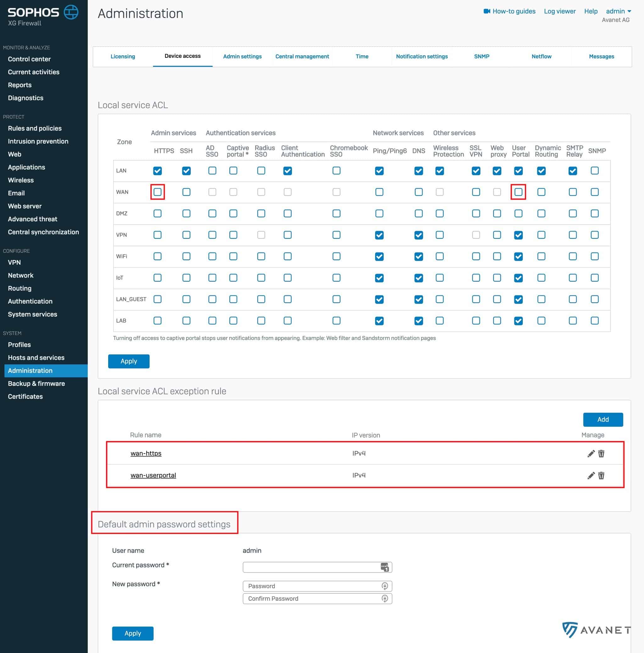The width and height of the screenshot is (644, 653).
Task: Click Add to create exception rule
Action: (602, 419)
